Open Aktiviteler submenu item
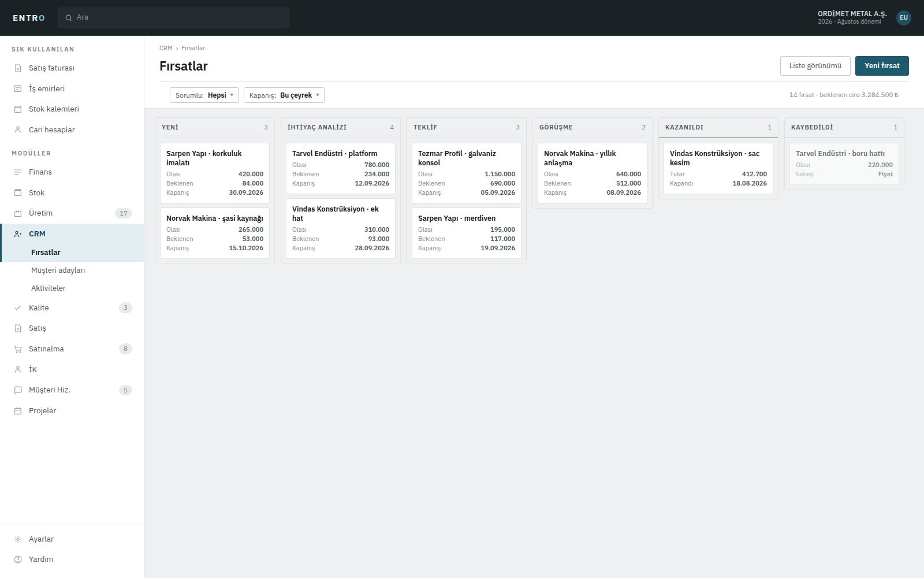 (x=72, y=288)
